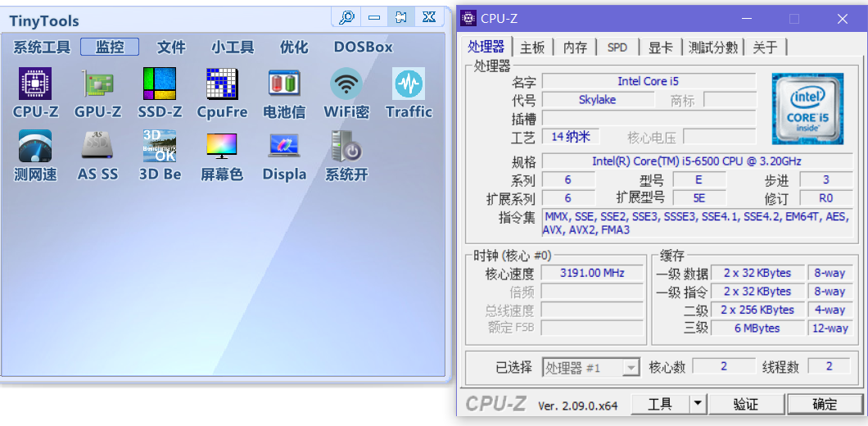The height and width of the screenshot is (426, 868).
Task: Click the TinyTools pin window icon
Action: coord(401,17)
